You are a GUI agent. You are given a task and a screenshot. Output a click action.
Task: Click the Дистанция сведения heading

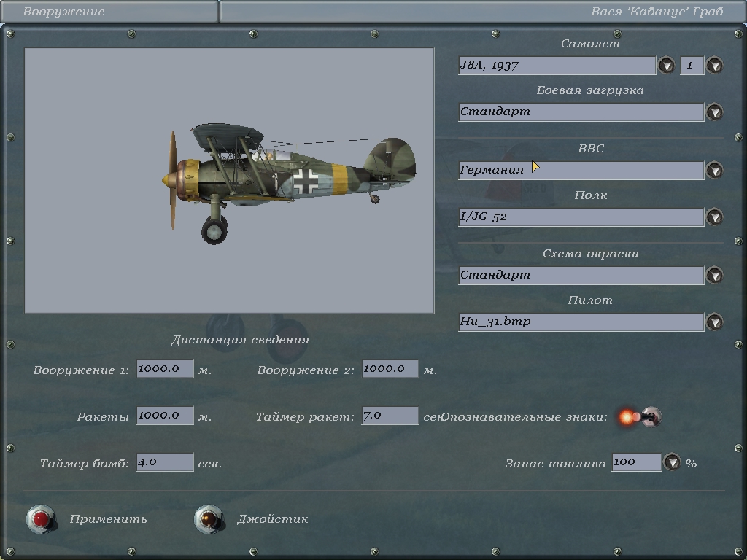pos(240,340)
